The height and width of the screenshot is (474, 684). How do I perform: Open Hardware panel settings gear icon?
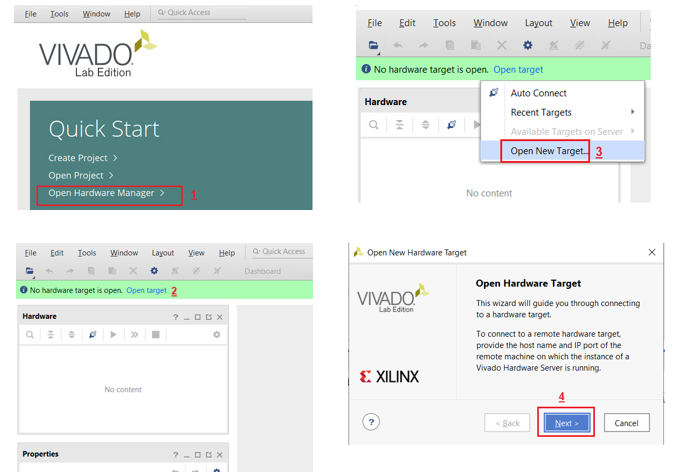coord(216,335)
